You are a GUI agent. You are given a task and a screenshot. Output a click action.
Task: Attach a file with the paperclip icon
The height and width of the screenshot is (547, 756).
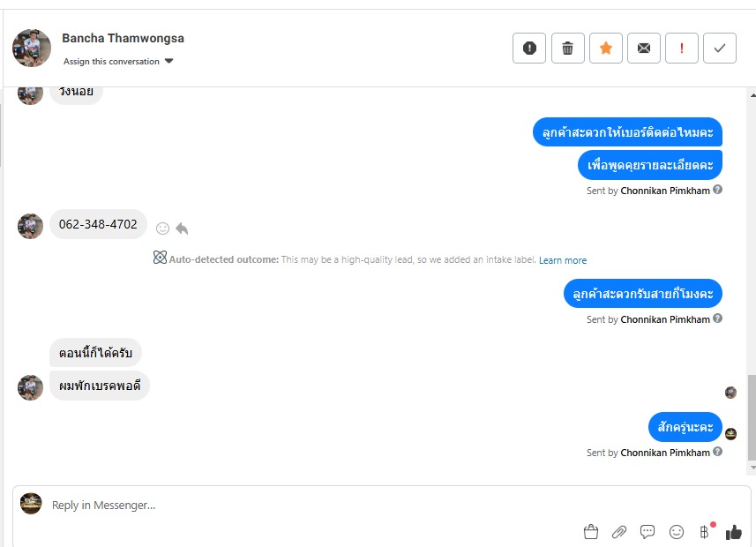(619, 532)
